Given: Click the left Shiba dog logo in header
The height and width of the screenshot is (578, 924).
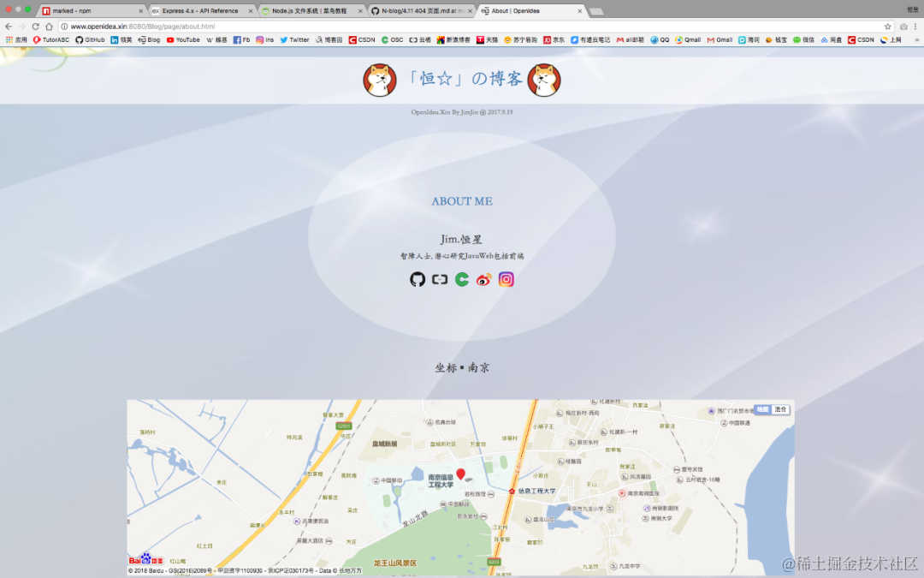Looking at the screenshot, I should point(380,80).
